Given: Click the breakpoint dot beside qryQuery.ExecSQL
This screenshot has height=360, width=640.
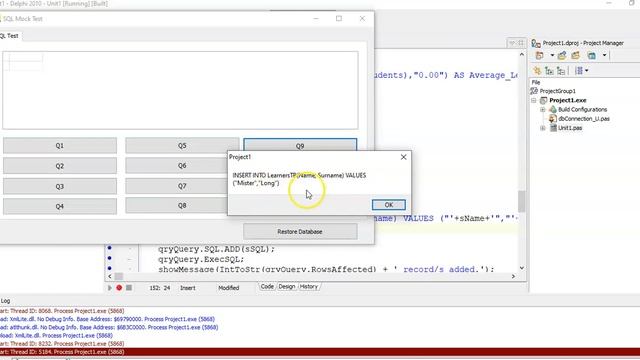Looking at the screenshot, I should 109,258.
